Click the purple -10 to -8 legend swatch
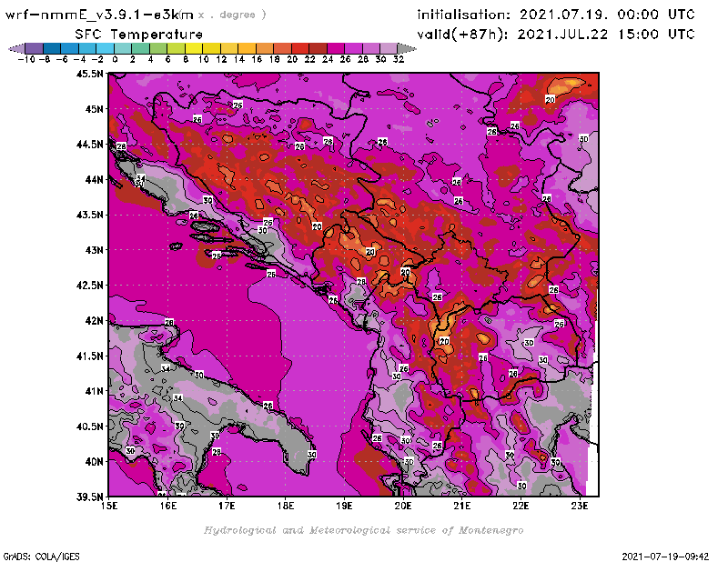The image size is (728, 562). pos(35,48)
